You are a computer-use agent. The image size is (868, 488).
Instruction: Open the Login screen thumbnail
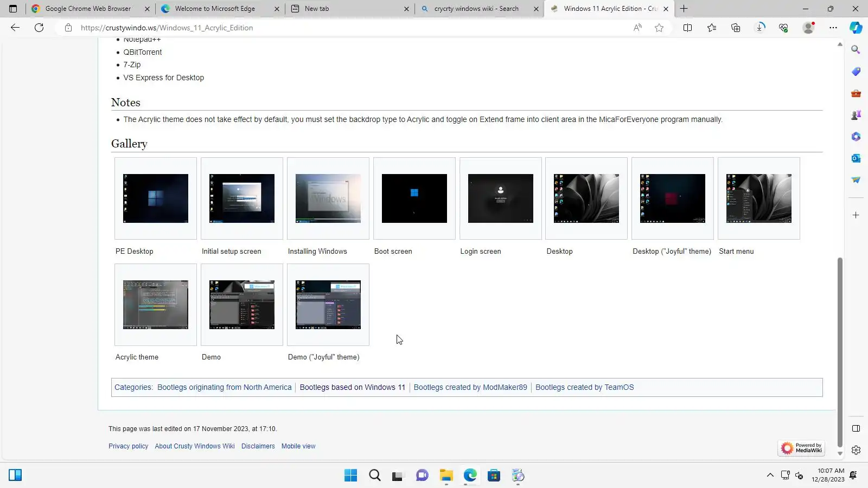pyautogui.click(x=501, y=198)
